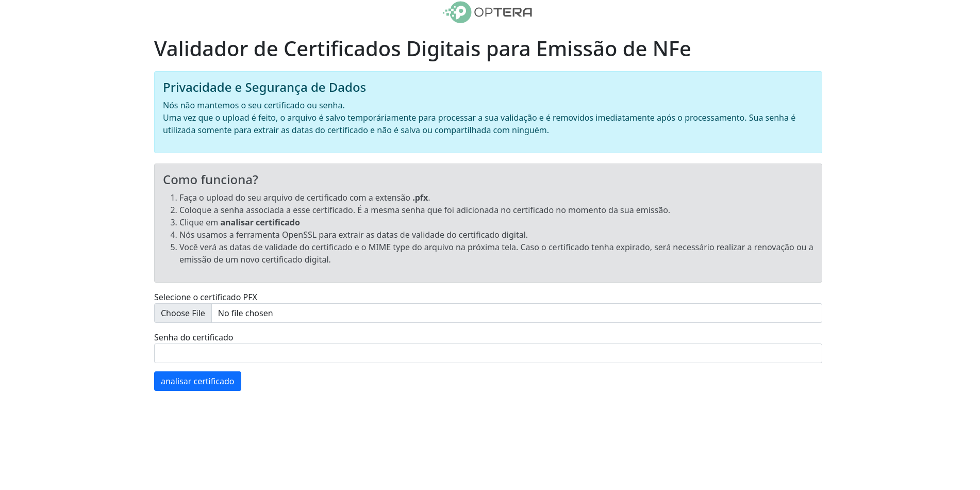The height and width of the screenshot is (490, 980).
Task: Click 'Nós não mantemos o seu certificado' sentence
Action: 254,105
